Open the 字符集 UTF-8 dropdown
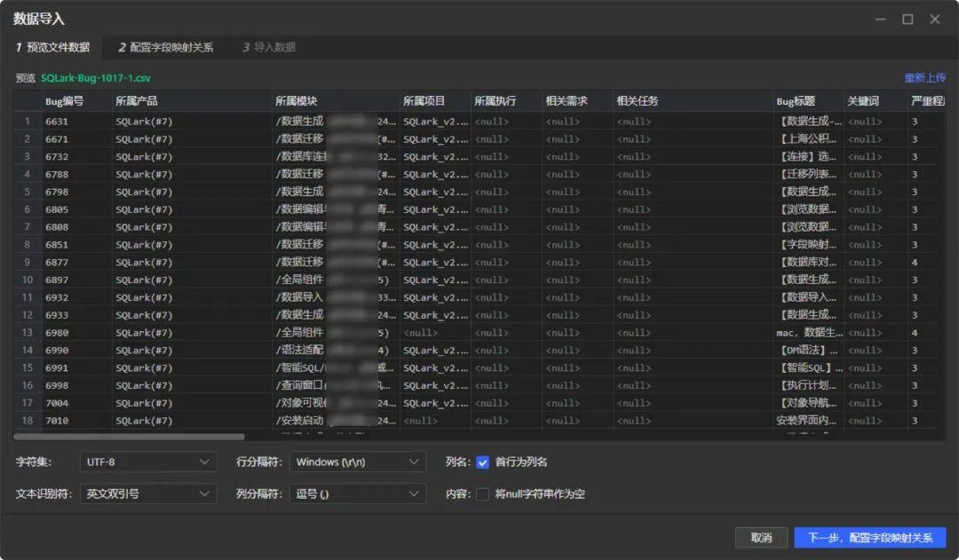 (148, 462)
